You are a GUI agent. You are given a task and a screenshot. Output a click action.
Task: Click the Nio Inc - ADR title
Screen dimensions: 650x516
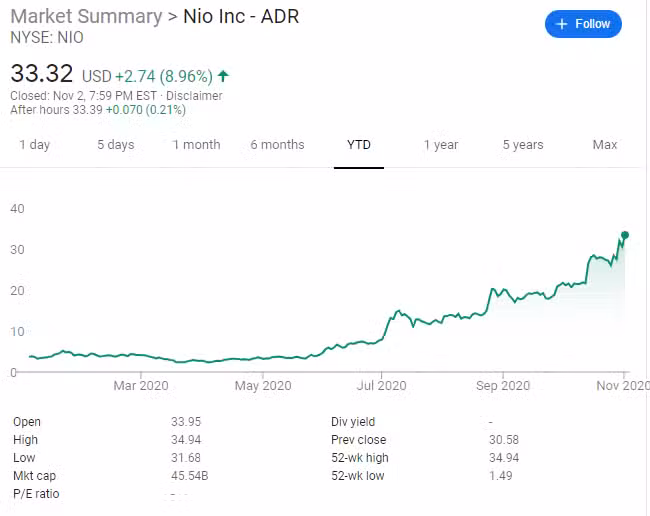pyautogui.click(x=241, y=17)
